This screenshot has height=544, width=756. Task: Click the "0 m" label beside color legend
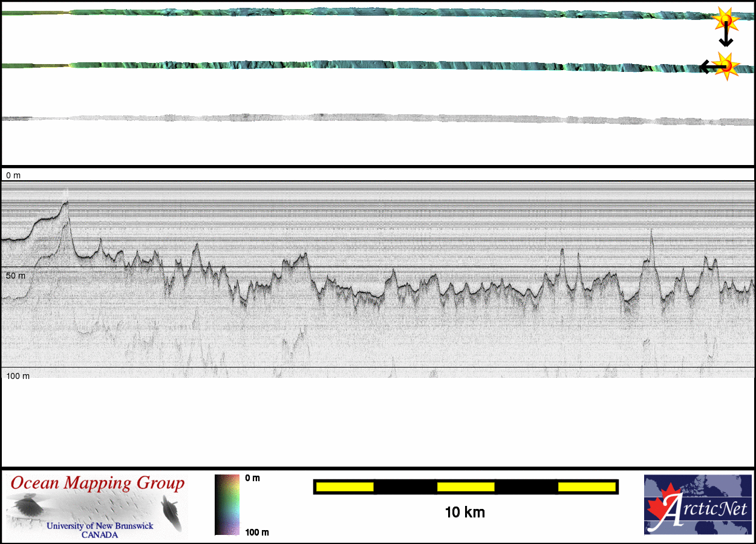(x=253, y=478)
